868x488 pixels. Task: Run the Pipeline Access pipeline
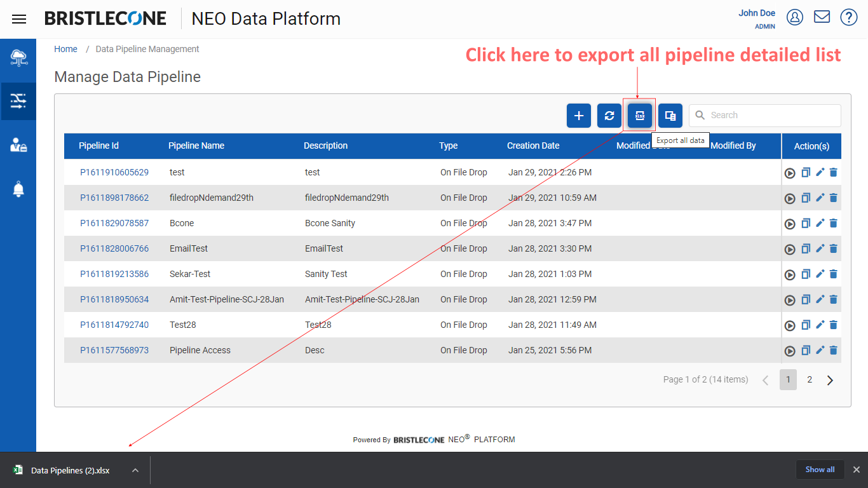click(790, 351)
